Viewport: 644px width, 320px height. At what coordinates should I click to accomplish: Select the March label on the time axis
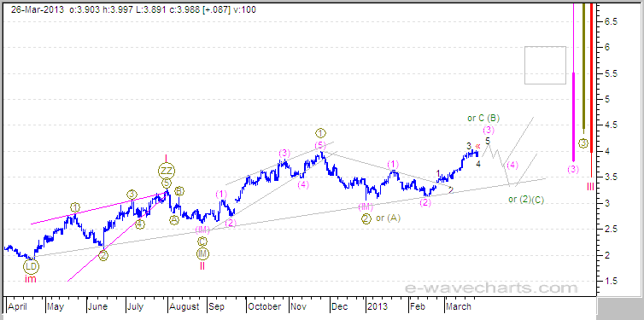(x=459, y=306)
